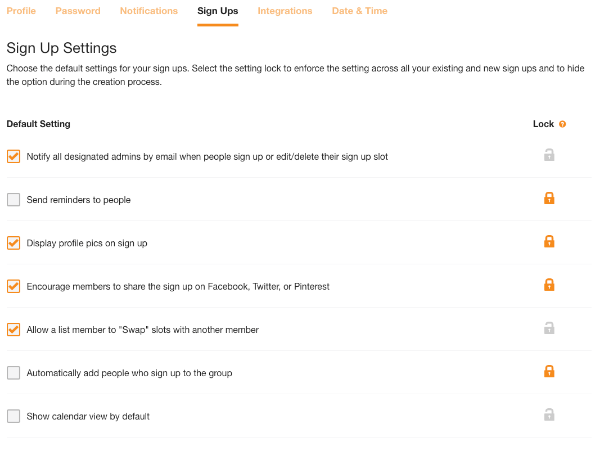Unlock the Send reminders to people setting
Viewport: 600px width, 451px height.
549,198
